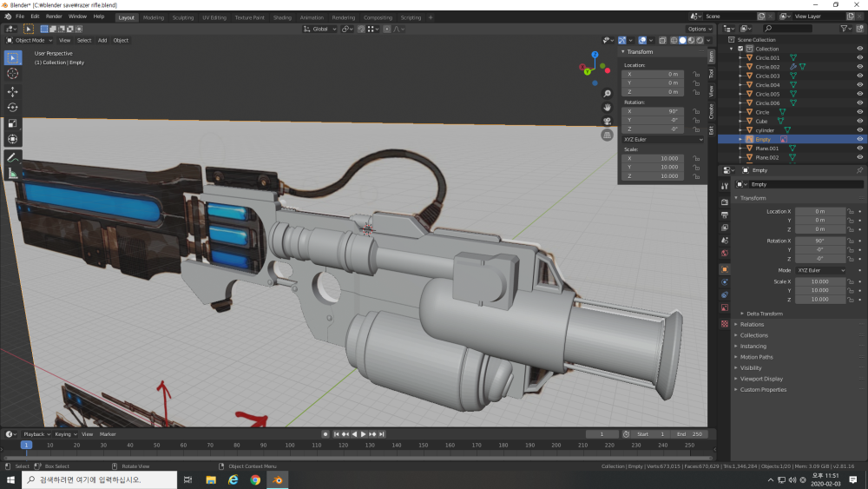This screenshot has width=868, height=489.
Task: Open the Object Data image tab icon
Action: (725, 307)
